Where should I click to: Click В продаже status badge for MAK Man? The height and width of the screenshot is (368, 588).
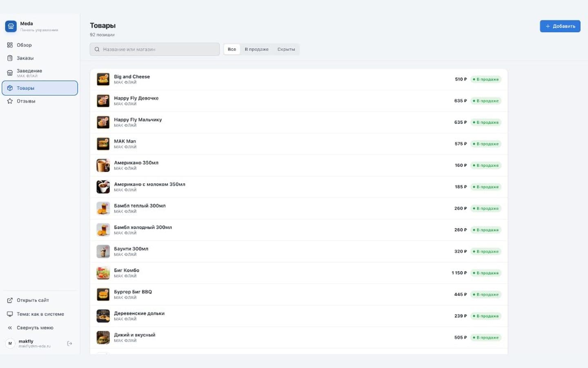point(486,144)
